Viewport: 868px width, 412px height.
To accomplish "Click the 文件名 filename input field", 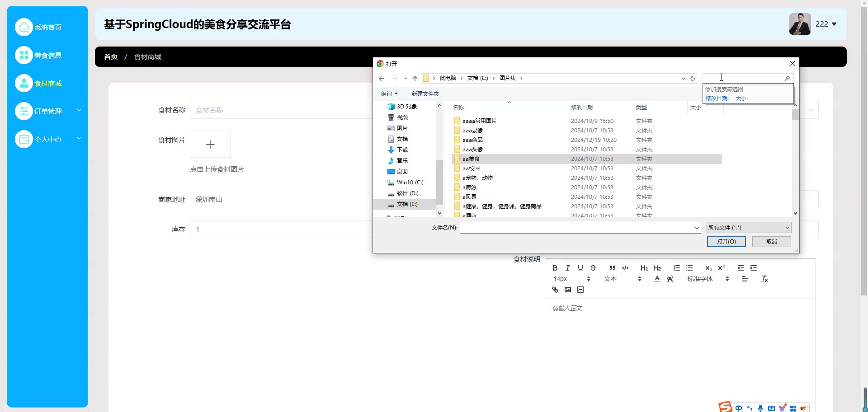I will point(580,228).
